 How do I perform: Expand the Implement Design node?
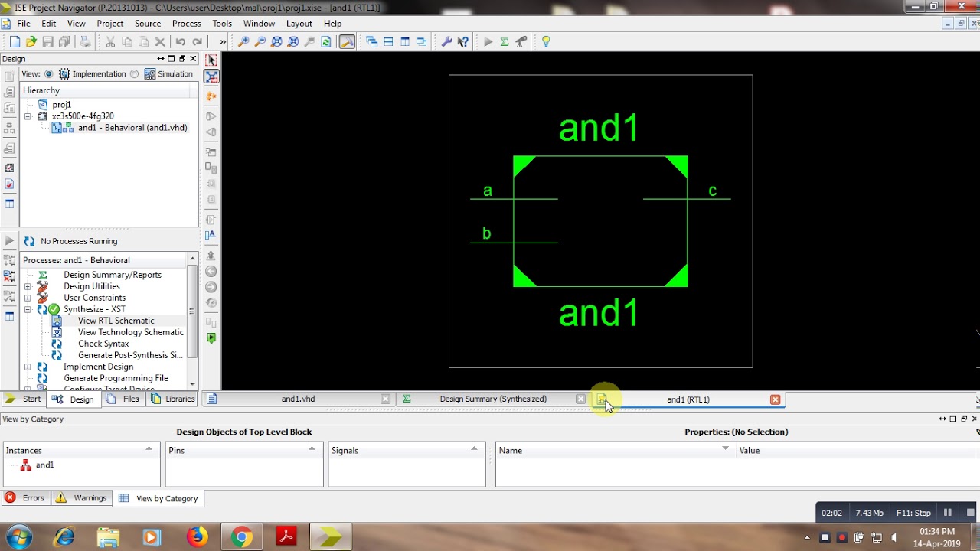(28, 367)
